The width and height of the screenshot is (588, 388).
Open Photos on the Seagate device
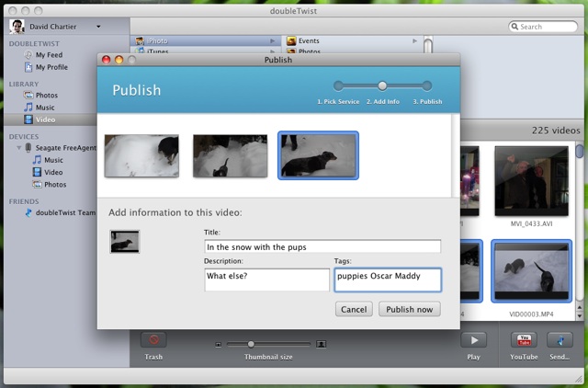(x=55, y=185)
